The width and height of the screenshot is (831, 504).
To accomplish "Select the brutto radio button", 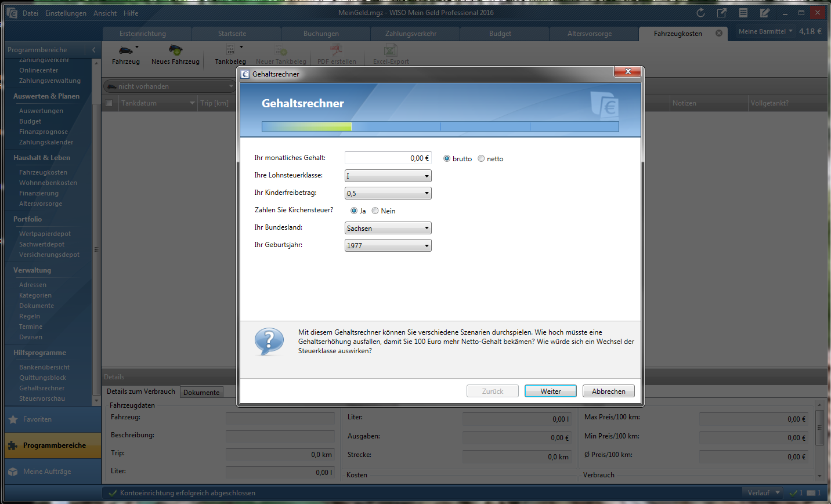I will click(x=447, y=158).
